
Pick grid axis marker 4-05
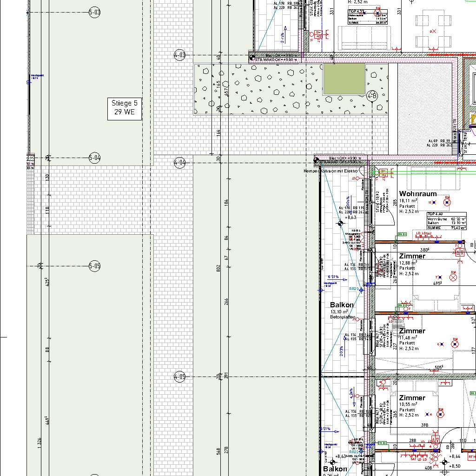(179, 377)
